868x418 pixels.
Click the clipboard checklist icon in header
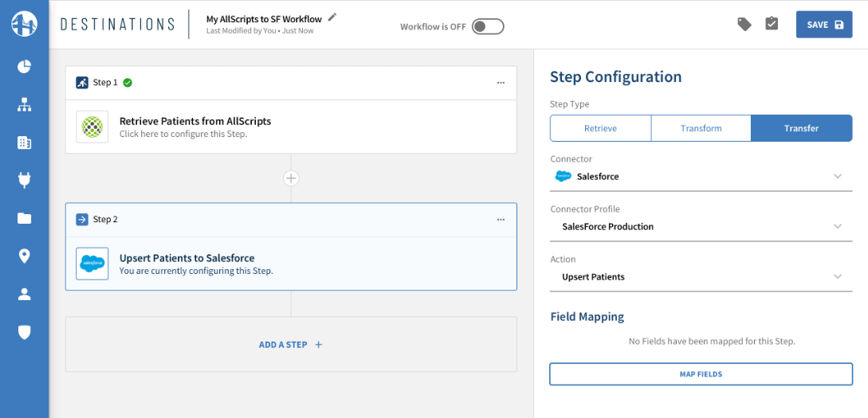click(771, 24)
